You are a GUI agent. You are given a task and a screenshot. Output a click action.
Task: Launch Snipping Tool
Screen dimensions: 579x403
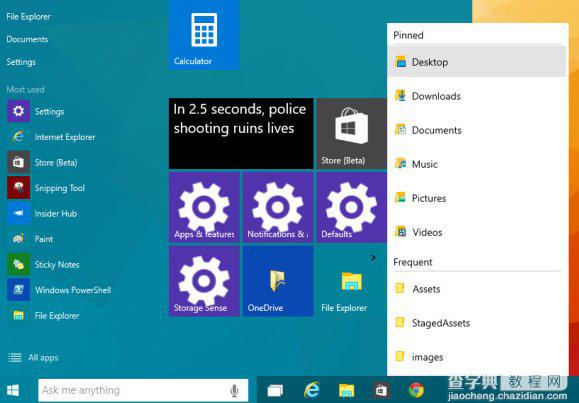[x=46, y=188]
